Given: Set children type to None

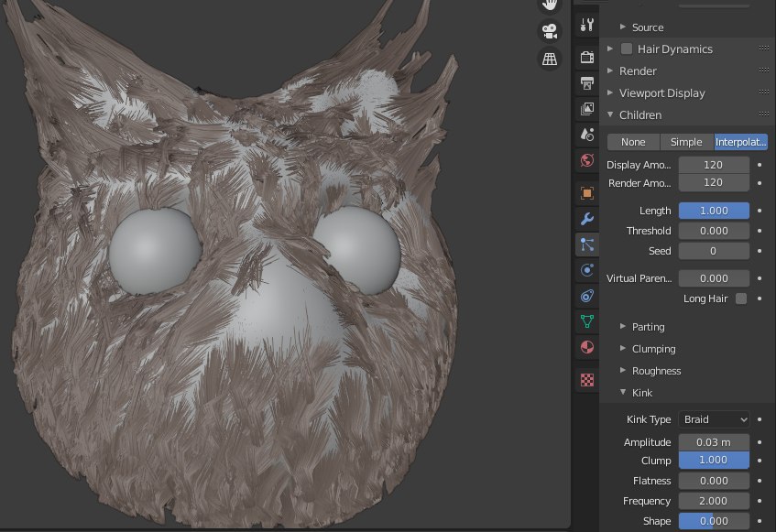Looking at the screenshot, I should 633,142.
